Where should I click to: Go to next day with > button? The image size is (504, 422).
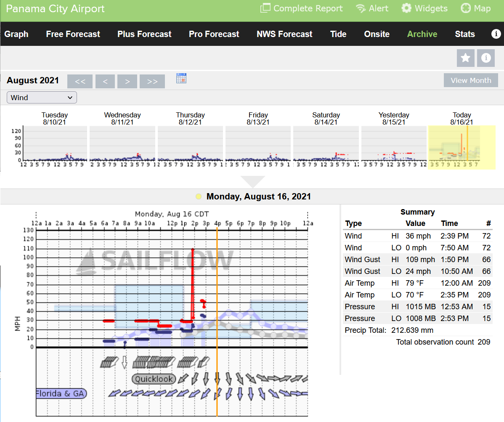(127, 81)
